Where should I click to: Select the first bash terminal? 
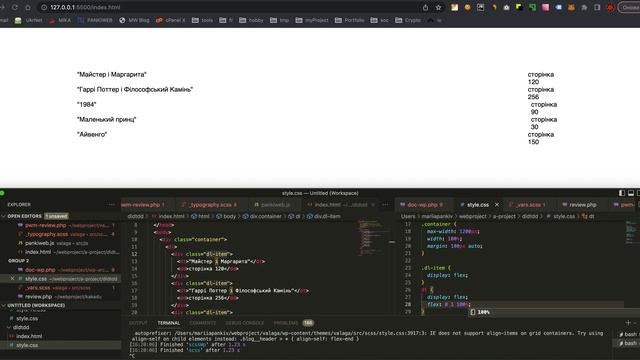click(x=629, y=334)
